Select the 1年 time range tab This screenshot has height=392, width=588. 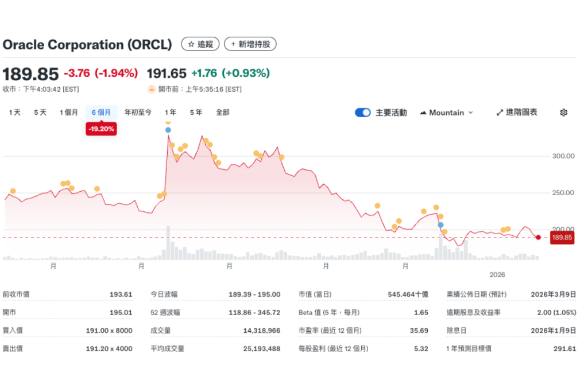click(x=170, y=112)
